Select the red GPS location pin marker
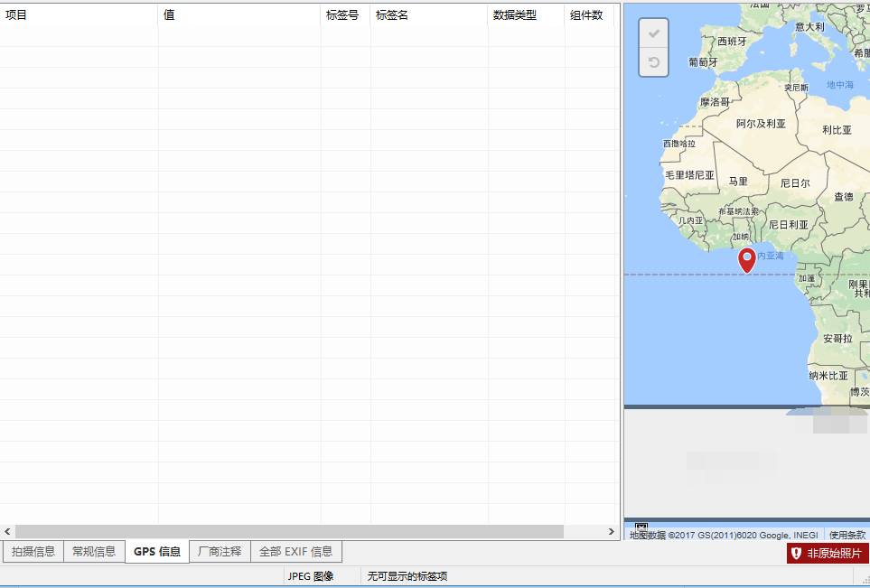 click(746, 261)
